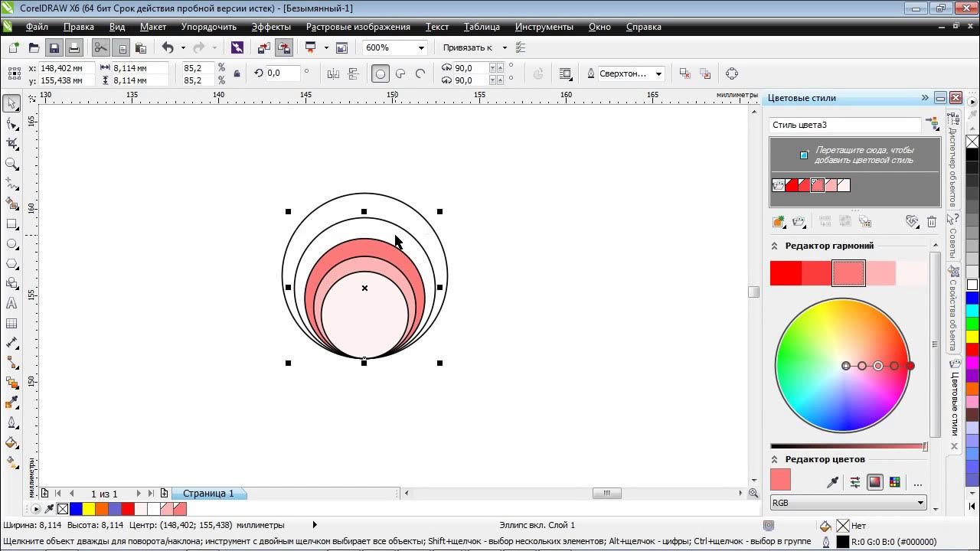Select the Connector tool
The height and width of the screenshot is (551, 980).
(11, 363)
